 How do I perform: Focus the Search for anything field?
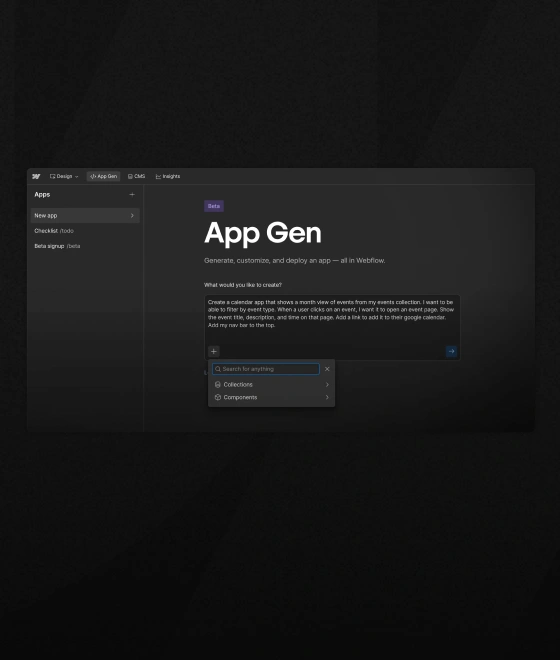tap(266, 369)
